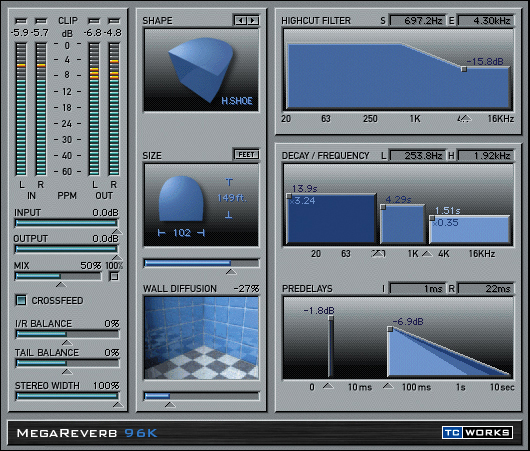Click the H.SHOE shape name label
Screen dimensions: 530x451
(x=237, y=101)
